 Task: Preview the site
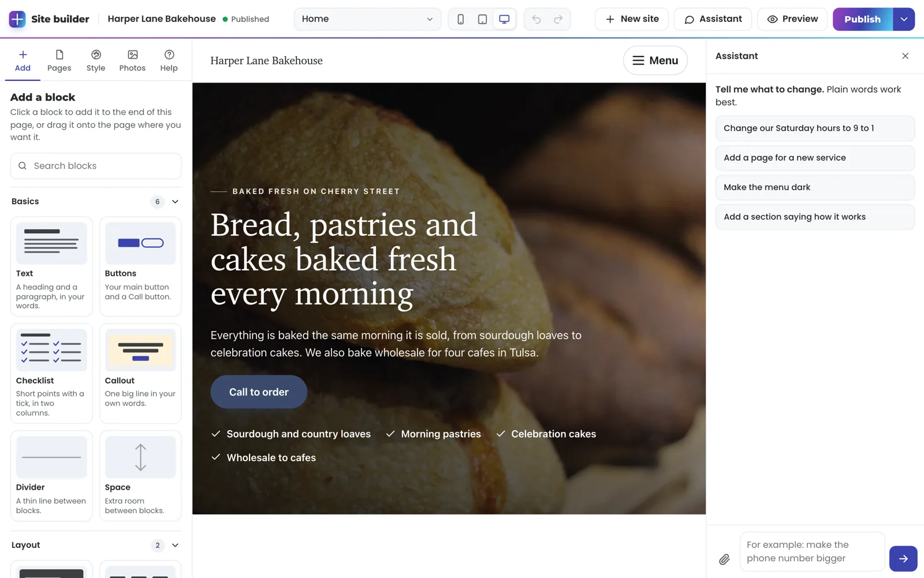792,19
